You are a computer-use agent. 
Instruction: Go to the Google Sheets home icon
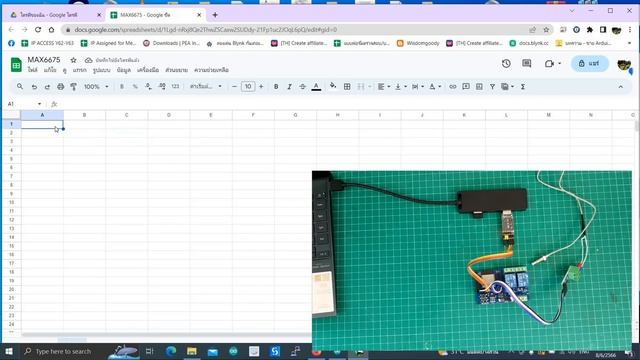click(x=16, y=64)
